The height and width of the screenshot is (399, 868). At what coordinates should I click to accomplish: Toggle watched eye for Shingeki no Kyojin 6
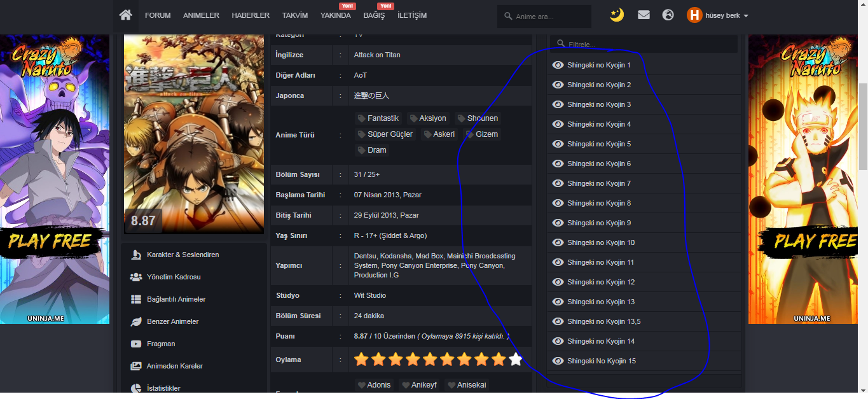tap(558, 164)
